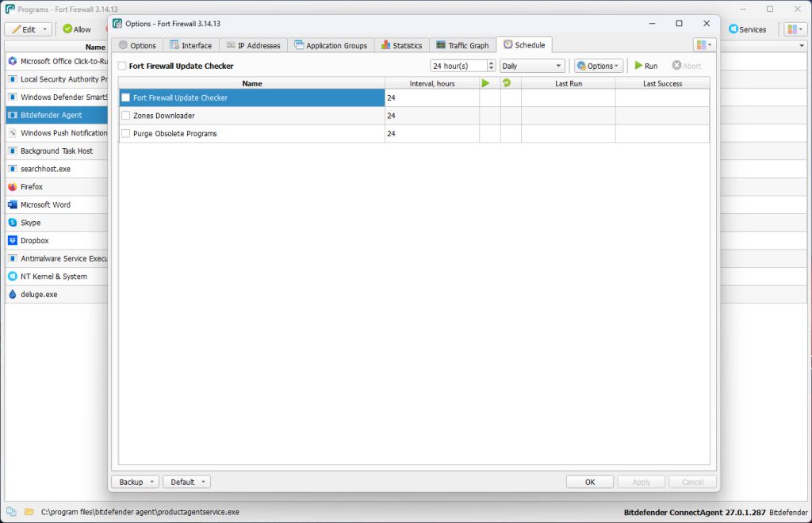Select the Microsoft Word program icon
The height and width of the screenshot is (523, 812).
[13, 205]
